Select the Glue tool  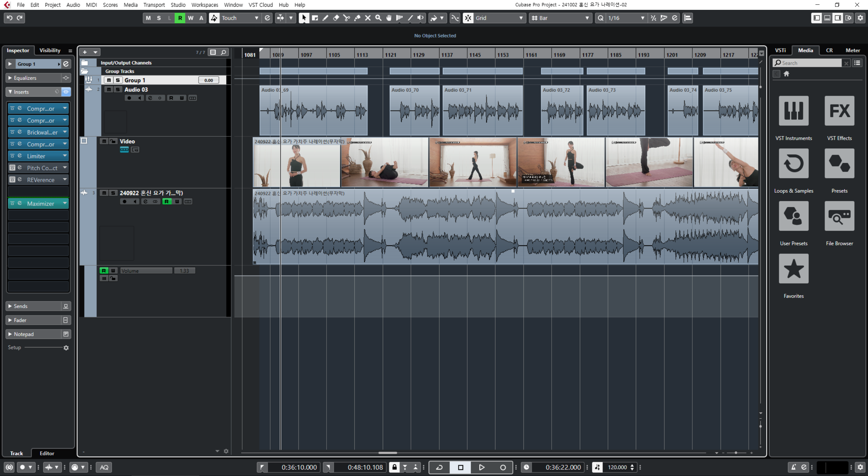tap(357, 18)
